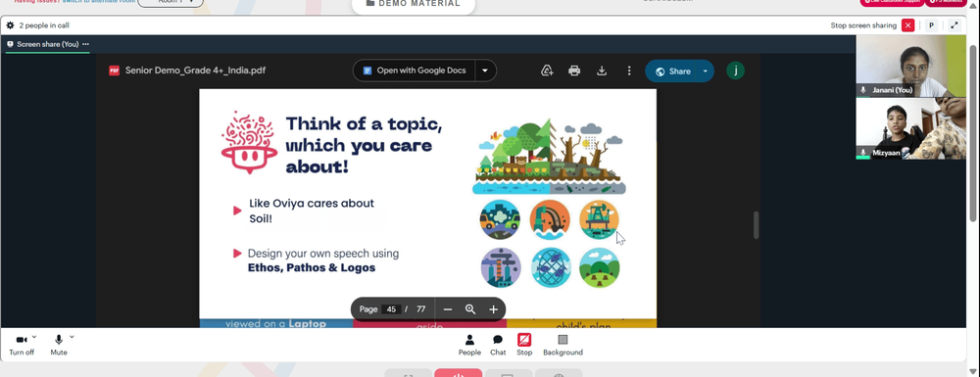Open Screen share tab options ellipsis
The width and height of the screenshot is (980, 377).
85,44
